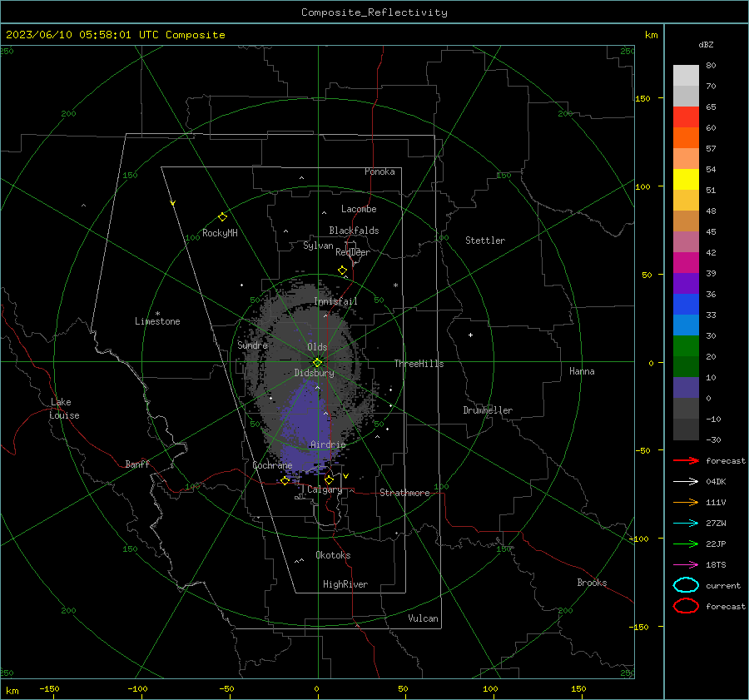
Task: Select the Ponoka label
Action: 379,171
